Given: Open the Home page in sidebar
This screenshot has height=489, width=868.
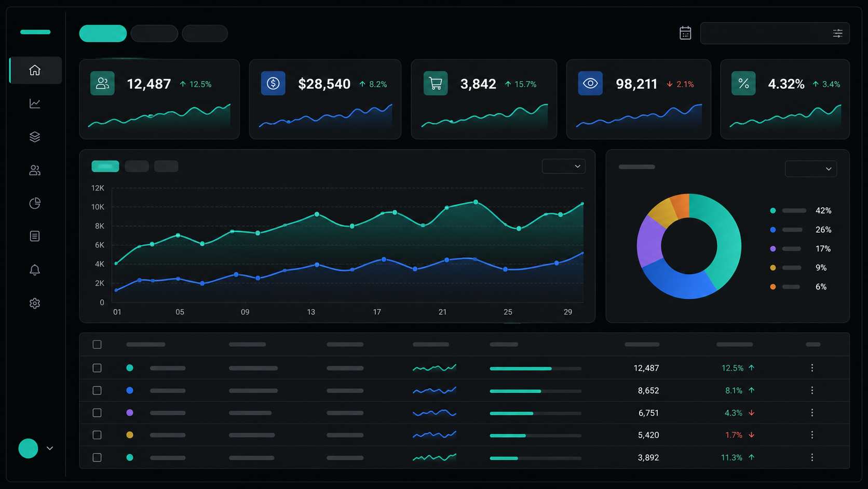Looking at the screenshot, I should (x=35, y=70).
